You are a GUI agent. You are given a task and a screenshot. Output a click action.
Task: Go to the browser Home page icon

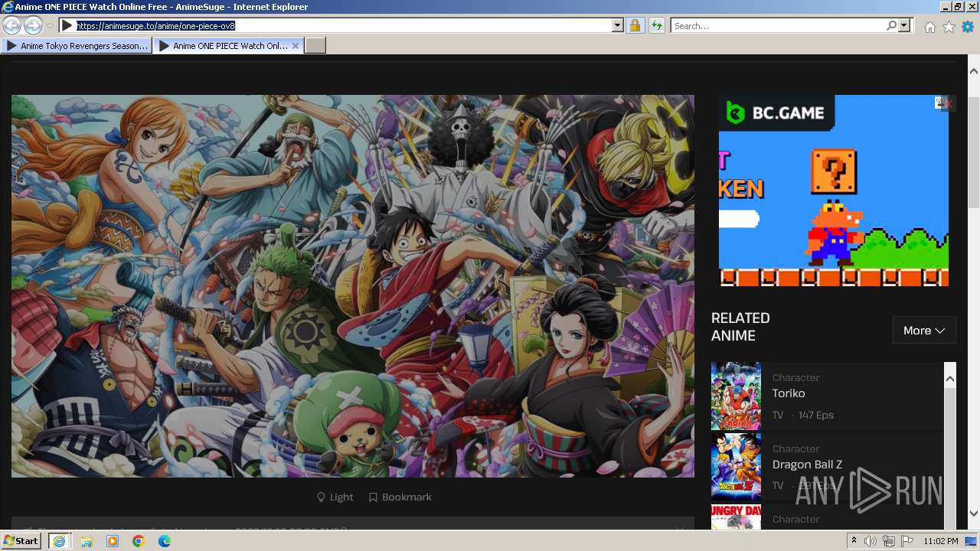click(929, 27)
